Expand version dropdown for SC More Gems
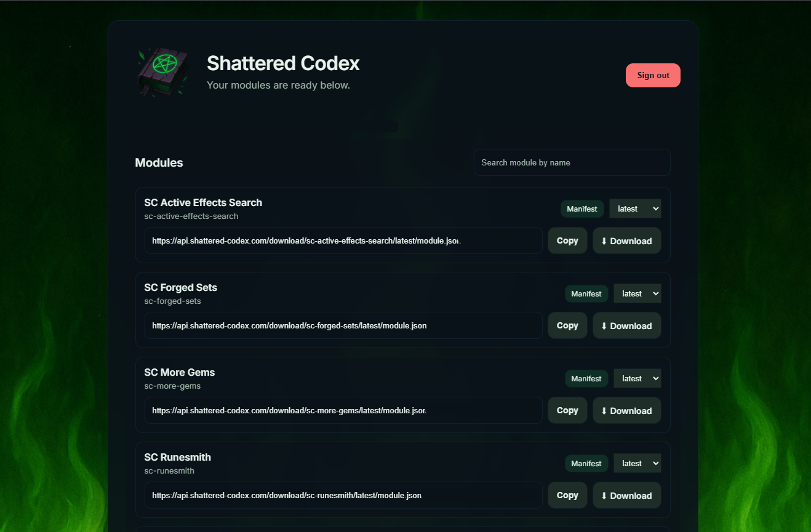The image size is (811, 532). (x=637, y=378)
